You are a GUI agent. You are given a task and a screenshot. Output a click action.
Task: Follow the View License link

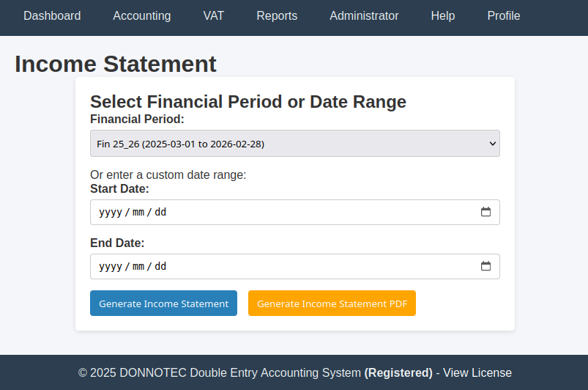(x=477, y=372)
